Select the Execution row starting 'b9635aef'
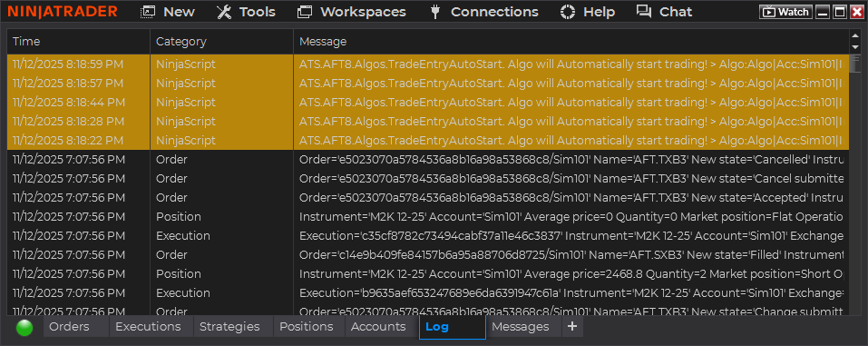This screenshot has width=868, height=346. click(427, 292)
